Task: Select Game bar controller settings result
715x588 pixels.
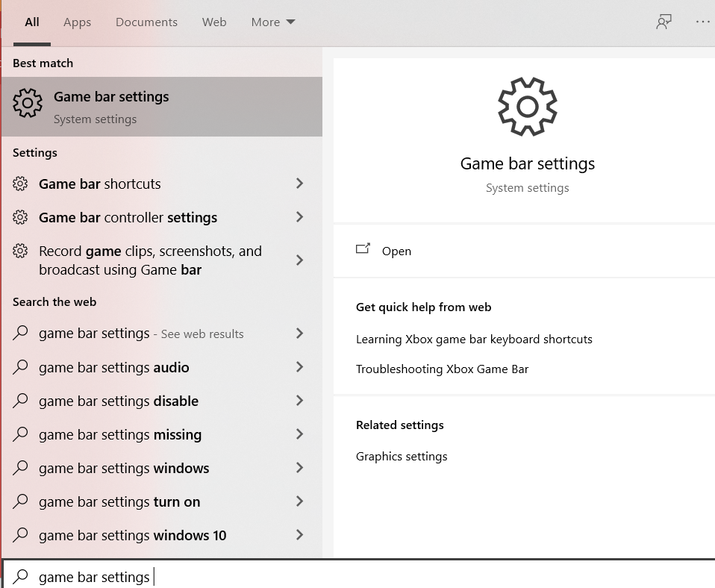Action: tap(162, 217)
